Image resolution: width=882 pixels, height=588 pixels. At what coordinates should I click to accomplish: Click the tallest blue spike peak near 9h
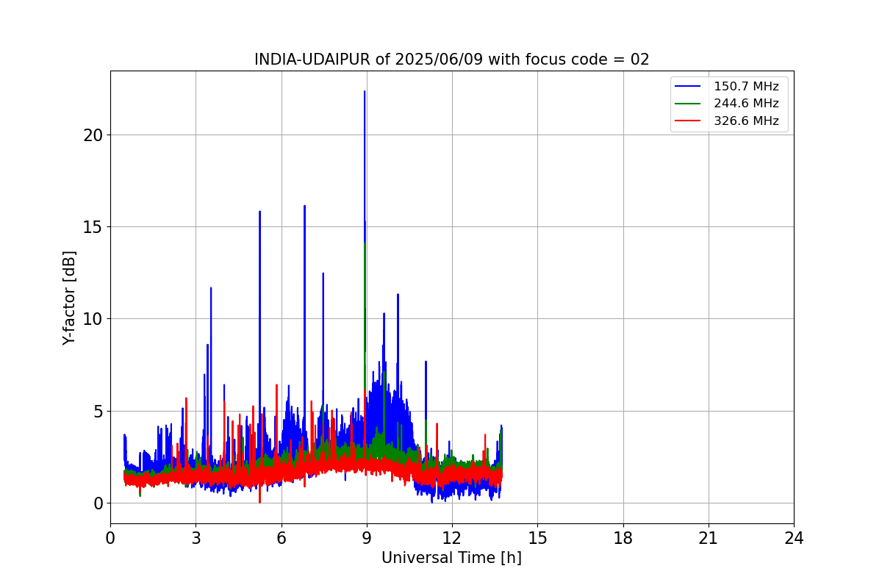point(365,92)
